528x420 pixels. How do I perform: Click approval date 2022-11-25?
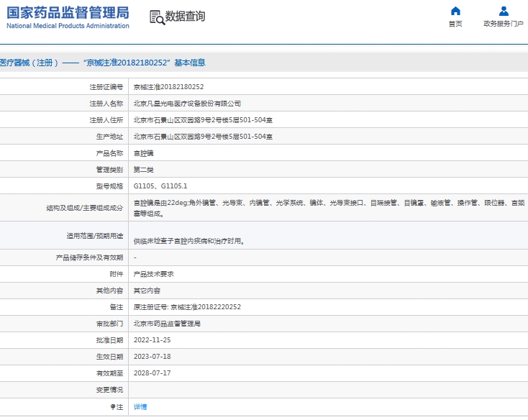[x=153, y=340]
